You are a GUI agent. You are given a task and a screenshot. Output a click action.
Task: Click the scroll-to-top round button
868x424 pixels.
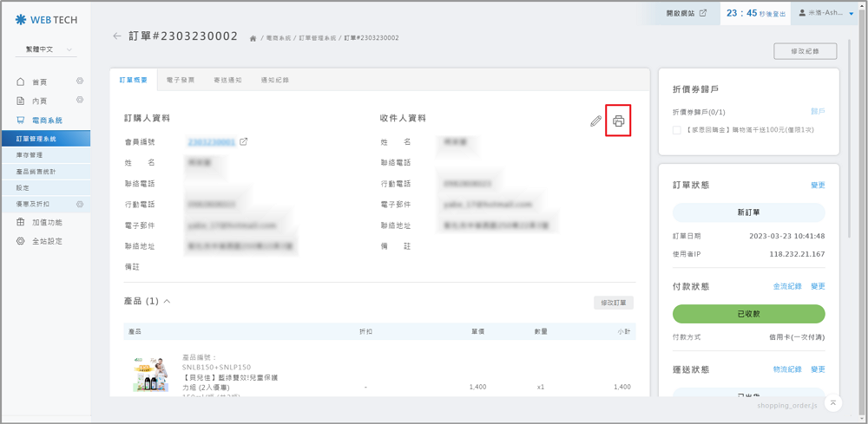(x=832, y=402)
